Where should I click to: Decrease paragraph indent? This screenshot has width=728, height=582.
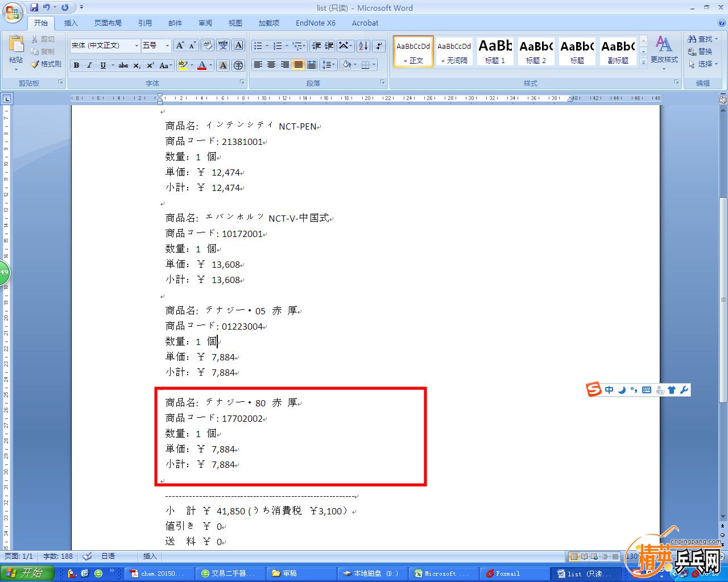tap(316, 45)
